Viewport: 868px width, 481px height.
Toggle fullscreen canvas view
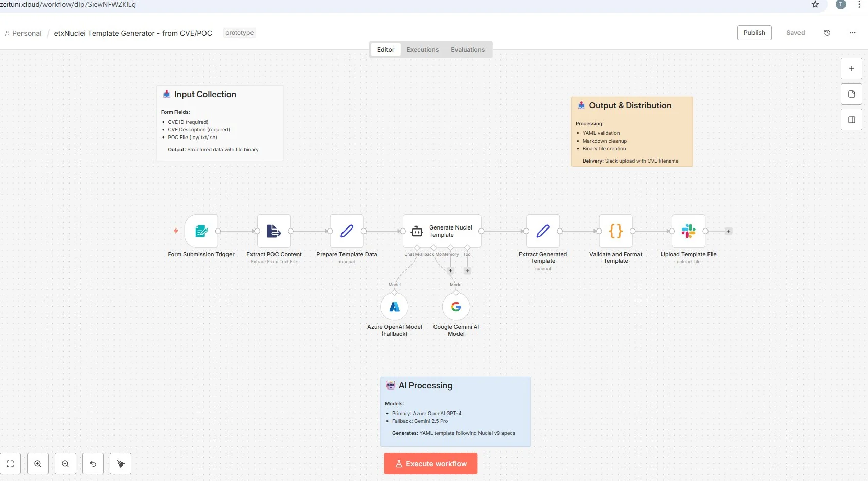11,463
